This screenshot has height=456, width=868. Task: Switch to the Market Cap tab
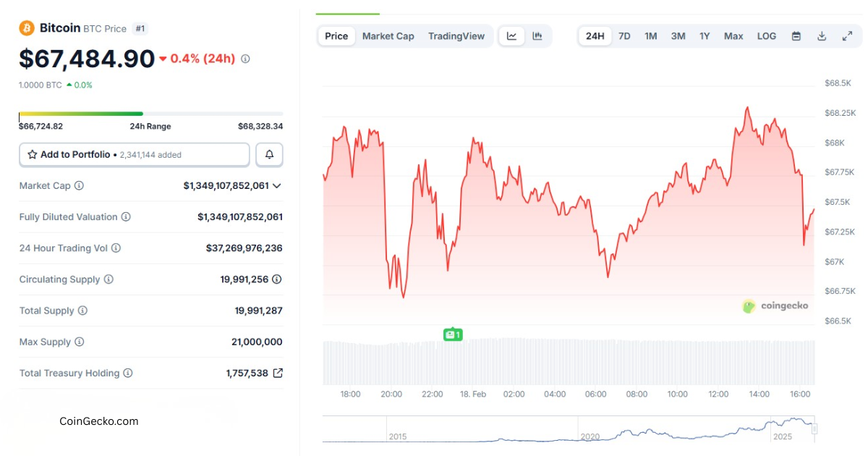point(388,35)
